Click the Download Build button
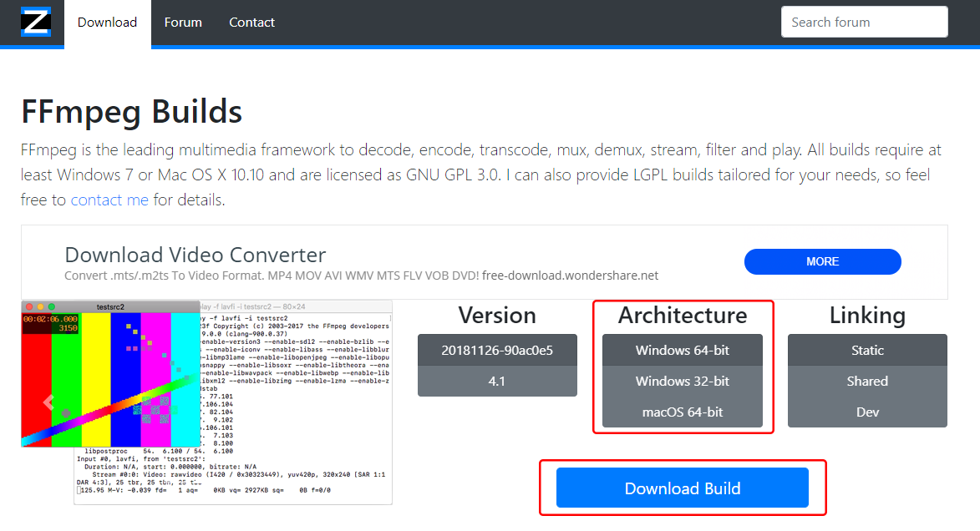This screenshot has height=531, width=980. point(683,488)
